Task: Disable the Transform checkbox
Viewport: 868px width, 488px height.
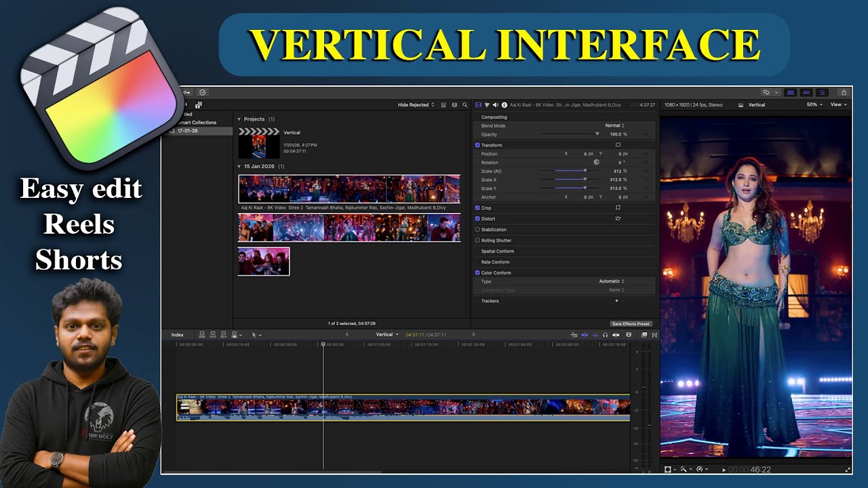Action: (477, 145)
